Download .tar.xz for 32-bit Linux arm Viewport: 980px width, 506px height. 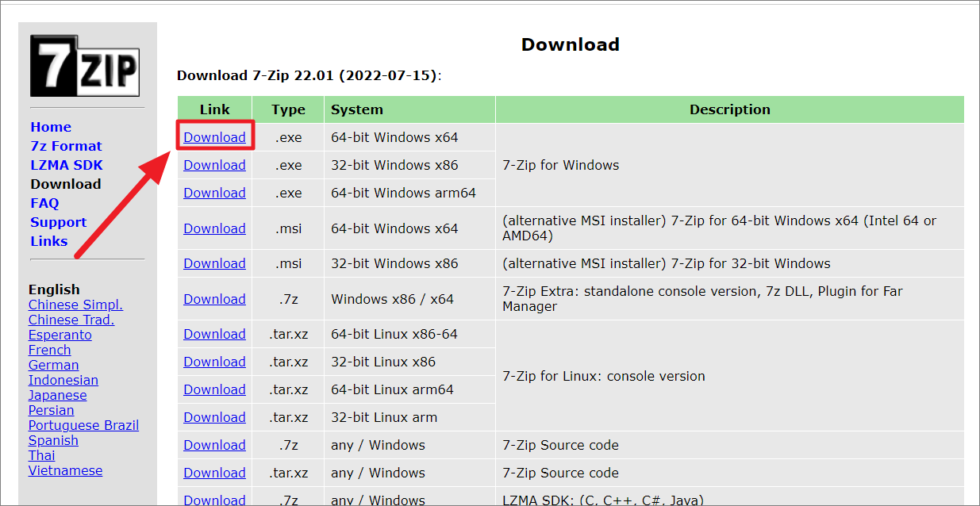[x=214, y=417]
